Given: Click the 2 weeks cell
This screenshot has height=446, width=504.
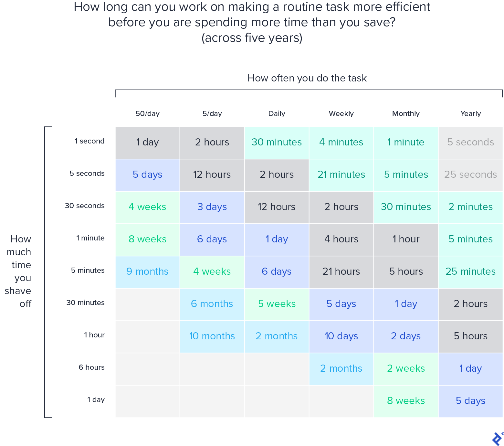Looking at the screenshot, I should [406, 368].
